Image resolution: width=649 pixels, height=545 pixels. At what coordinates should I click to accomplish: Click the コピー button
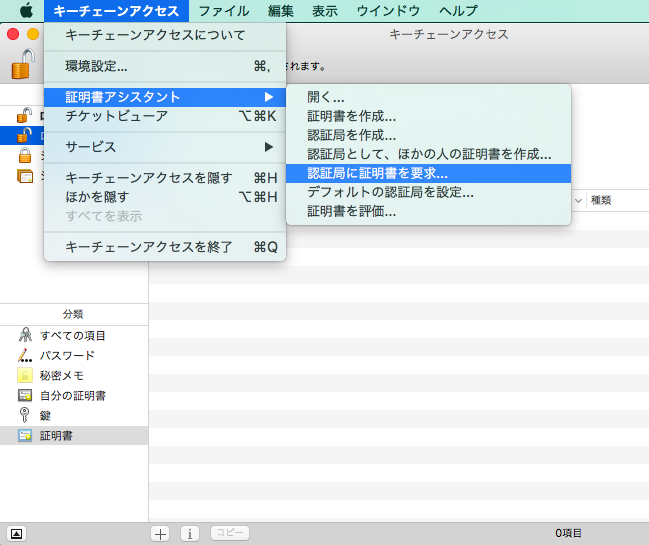click(x=230, y=533)
